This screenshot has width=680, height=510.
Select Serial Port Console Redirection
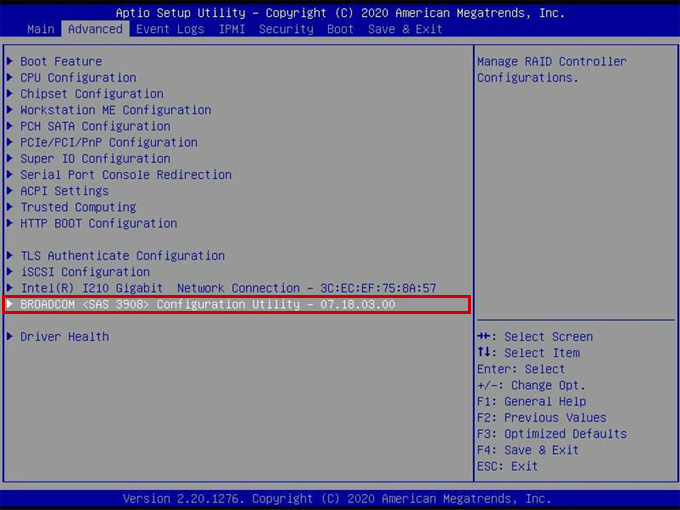pyautogui.click(x=126, y=175)
